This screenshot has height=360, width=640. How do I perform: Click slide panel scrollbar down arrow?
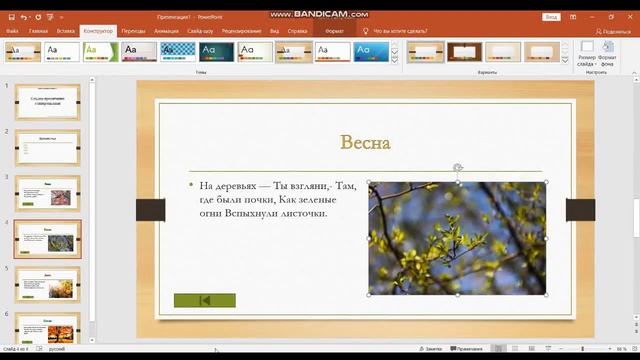(x=92, y=340)
